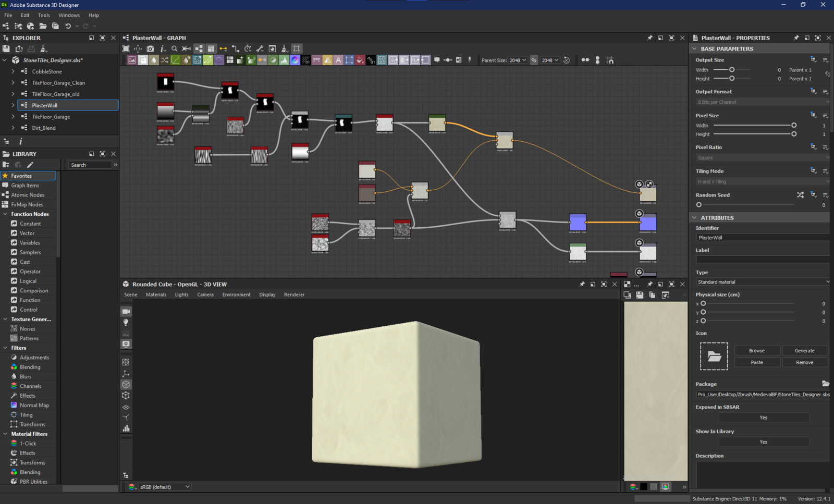Expand the CobbleStone graph tree item
Image resolution: width=834 pixels, height=504 pixels.
tap(13, 71)
